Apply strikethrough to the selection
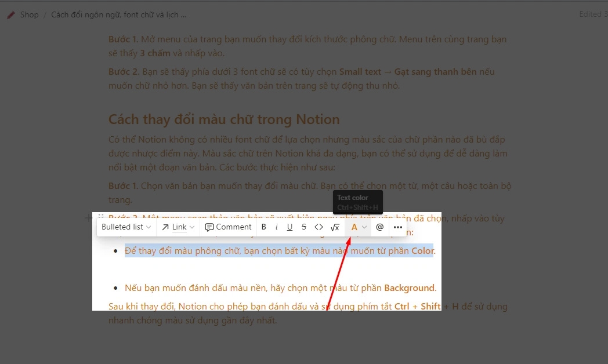The width and height of the screenshot is (608, 364). [x=303, y=227]
